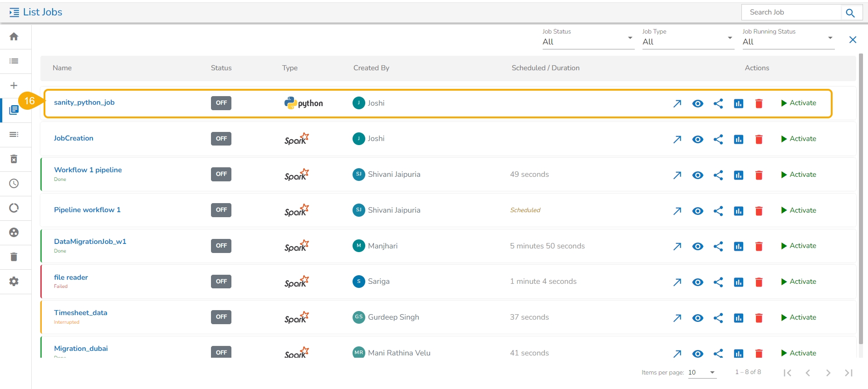Click the Search Job input field
The height and width of the screenshot is (389, 868).
[x=791, y=12]
